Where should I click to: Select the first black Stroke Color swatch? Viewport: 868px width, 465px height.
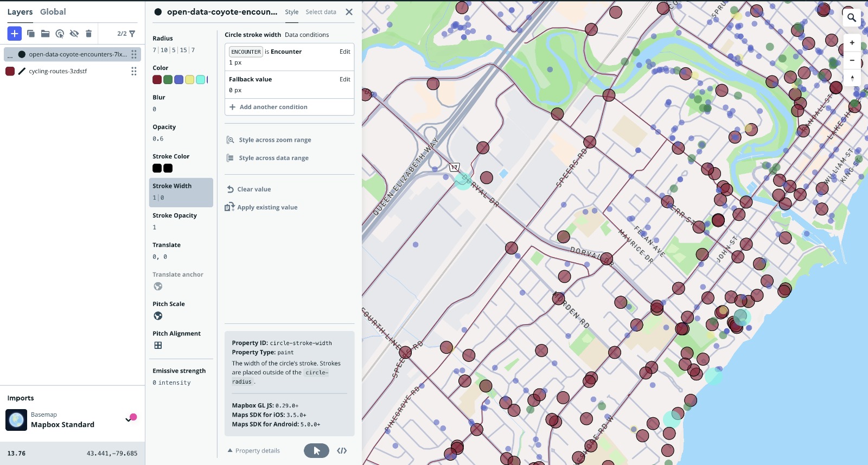pos(157,168)
